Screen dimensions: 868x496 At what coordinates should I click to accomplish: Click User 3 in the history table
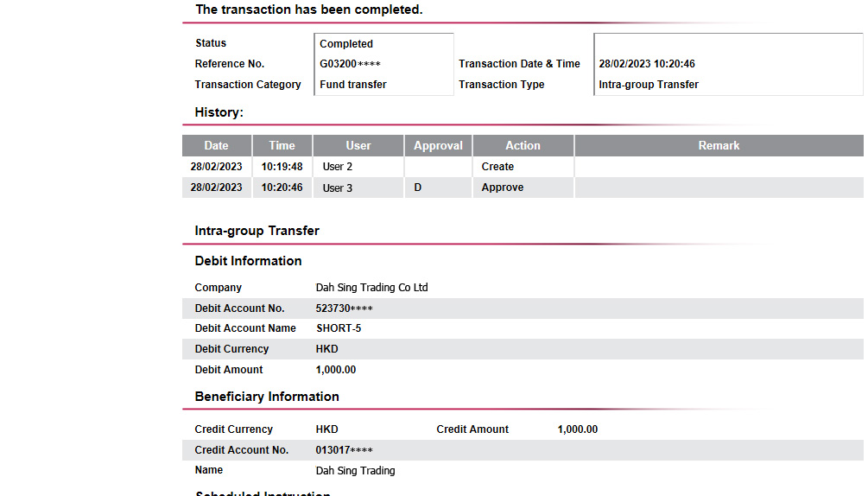coord(338,188)
